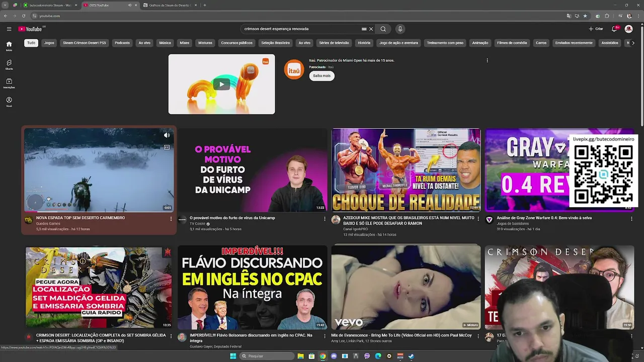
Task: Open the YouTube guide hamburger menu
Action: 9,29
